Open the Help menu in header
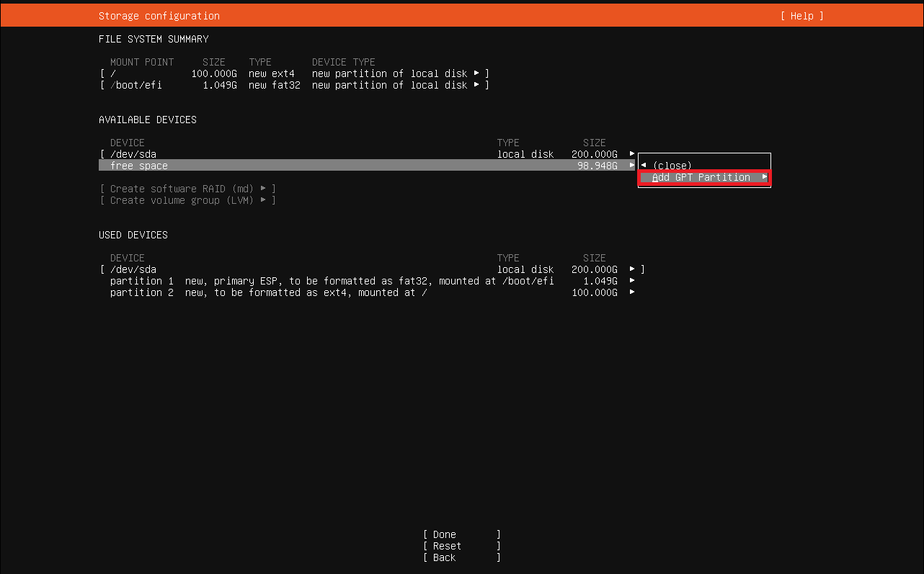Image resolution: width=924 pixels, height=574 pixels. click(801, 16)
